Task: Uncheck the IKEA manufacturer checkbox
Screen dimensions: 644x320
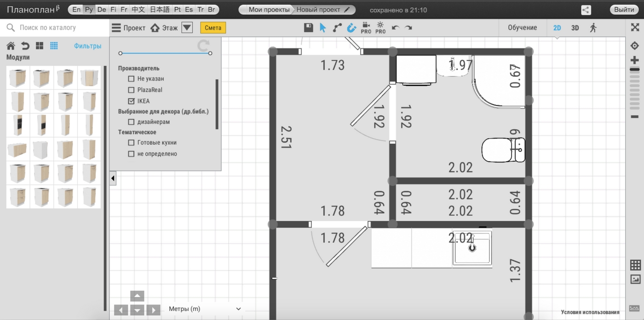Action: (x=131, y=101)
